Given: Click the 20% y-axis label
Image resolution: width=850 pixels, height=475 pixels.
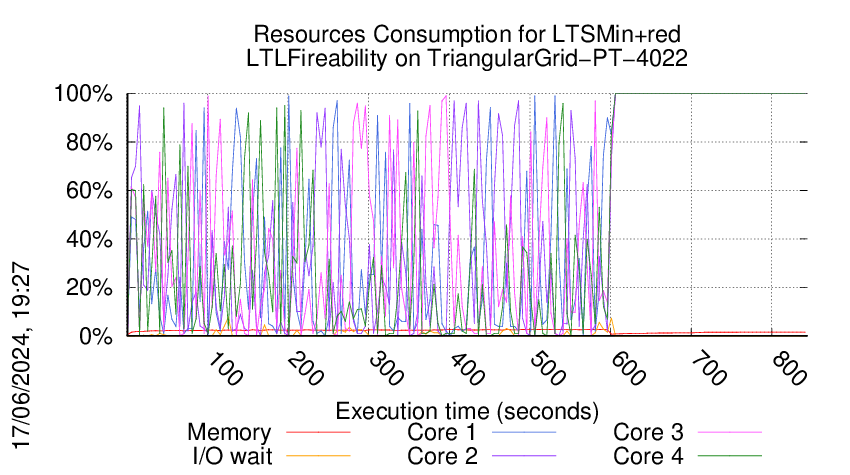Looking at the screenshot, I should click(x=89, y=287).
